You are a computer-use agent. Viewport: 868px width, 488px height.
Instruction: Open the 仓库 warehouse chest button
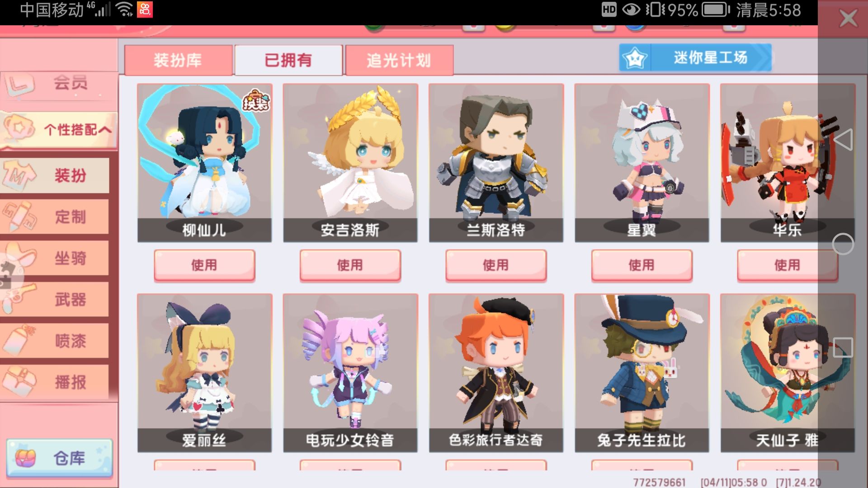click(x=59, y=458)
